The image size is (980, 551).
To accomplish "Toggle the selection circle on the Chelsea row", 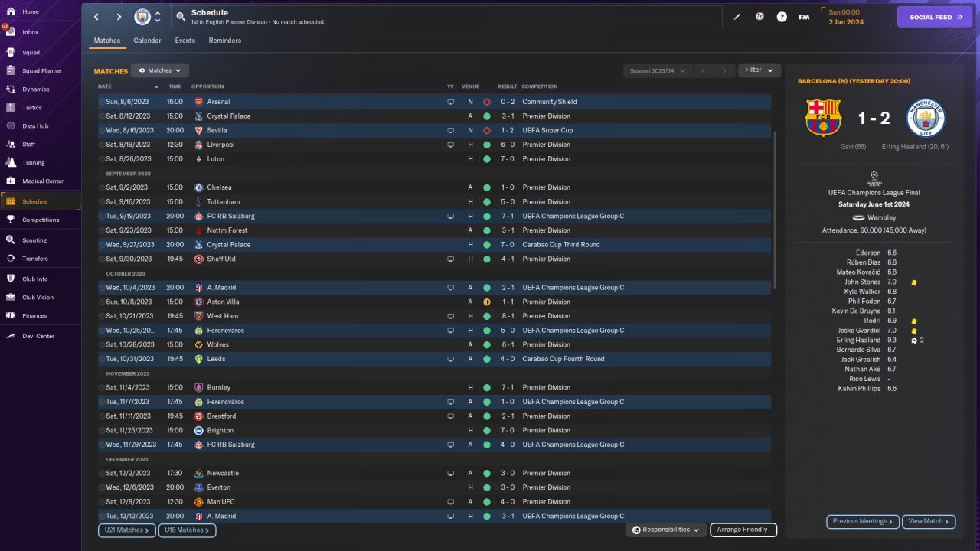I will (102, 187).
